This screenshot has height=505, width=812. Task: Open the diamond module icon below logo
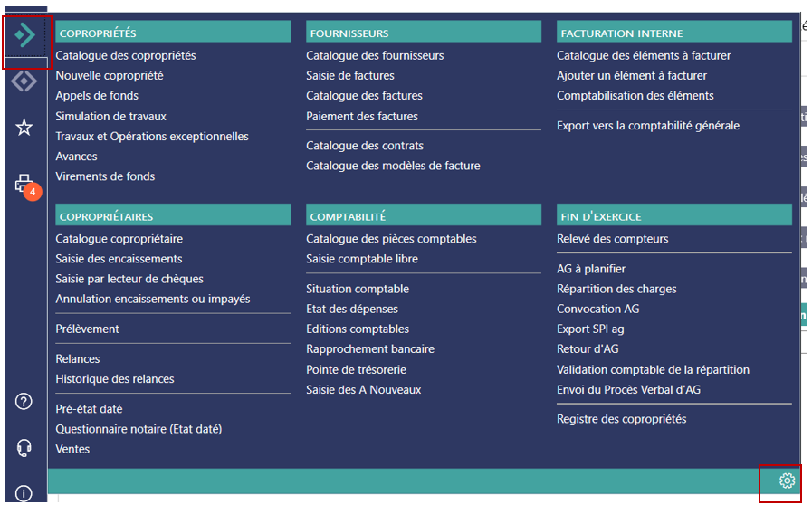click(24, 81)
